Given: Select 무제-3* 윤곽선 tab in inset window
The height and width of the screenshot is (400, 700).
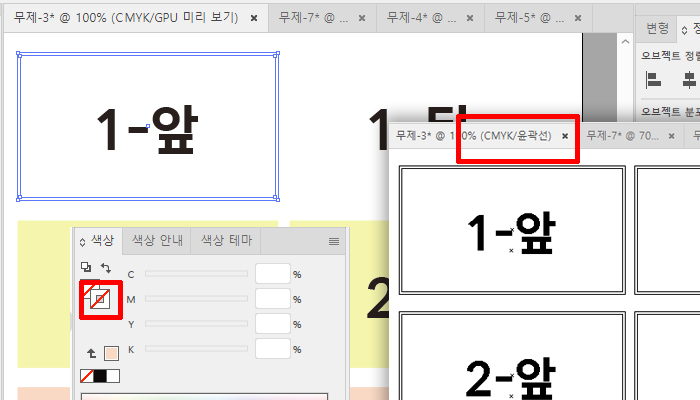Looking at the screenshot, I should [x=474, y=136].
